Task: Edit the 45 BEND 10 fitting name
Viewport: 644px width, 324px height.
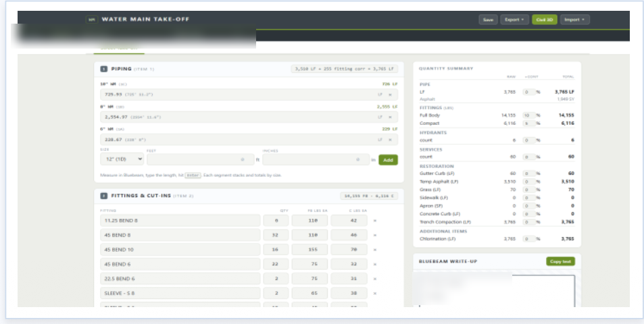Action: click(x=180, y=250)
